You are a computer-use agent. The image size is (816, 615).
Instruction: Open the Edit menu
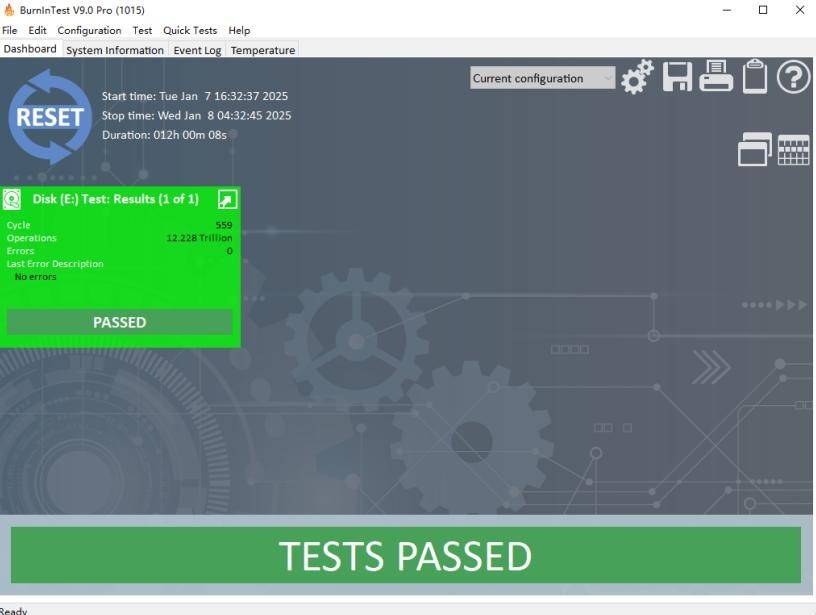pos(37,30)
